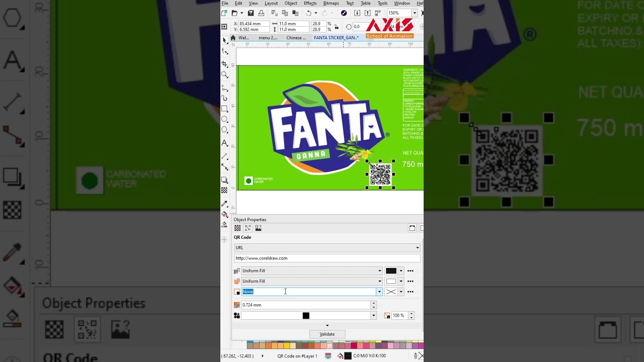The height and width of the screenshot is (362, 644).
Task: Expand the None outline type dropdown
Action: coord(379,292)
